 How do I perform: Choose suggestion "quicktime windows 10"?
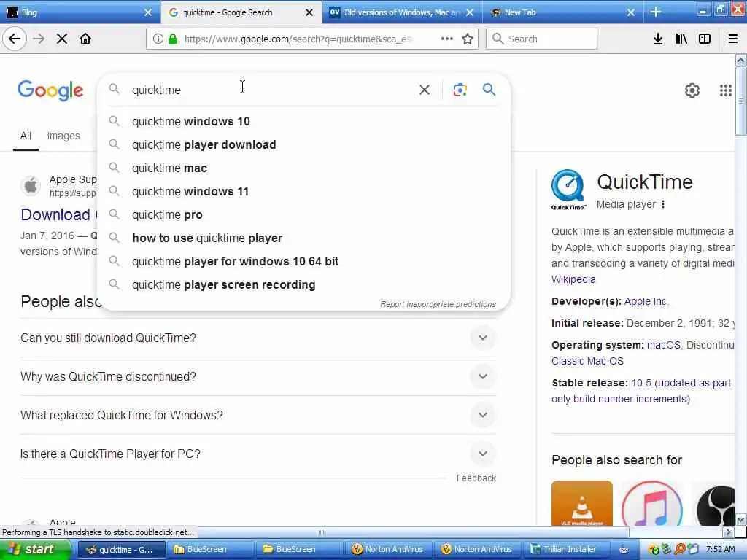pyautogui.click(x=304, y=122)
